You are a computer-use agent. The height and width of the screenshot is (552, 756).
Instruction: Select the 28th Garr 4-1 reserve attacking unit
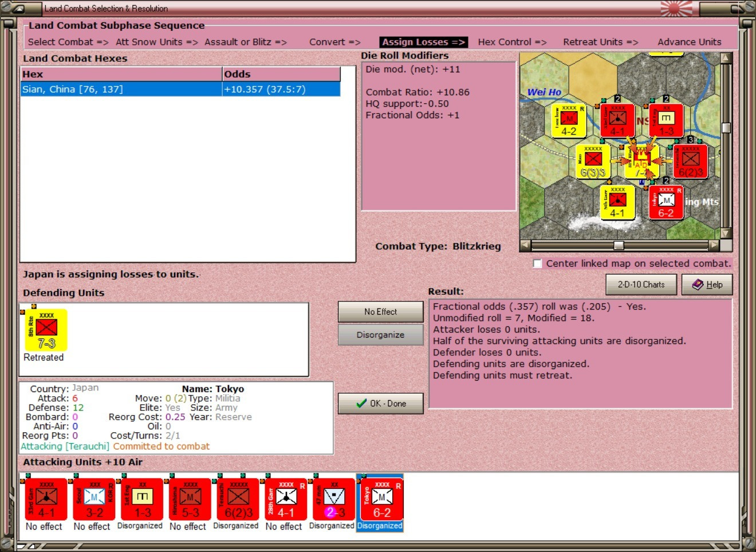286,498
